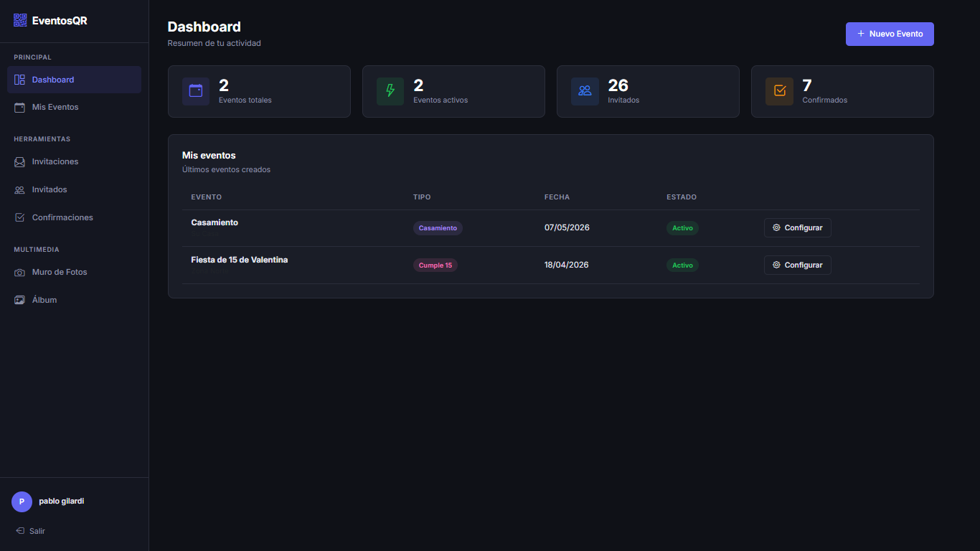Screen dimensions: 980x551
Task: Select the Álbum picture icon
Action: [19, 300]
